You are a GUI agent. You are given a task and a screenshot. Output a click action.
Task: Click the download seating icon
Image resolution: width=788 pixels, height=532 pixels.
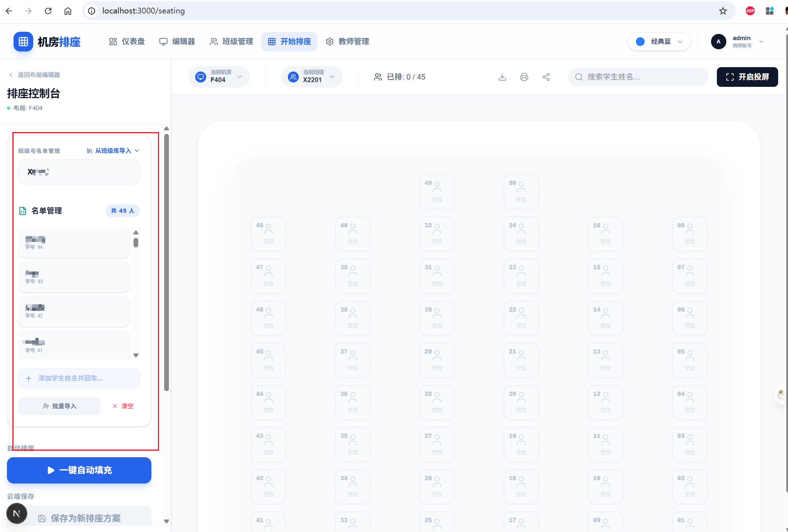(x=502, y=77)
